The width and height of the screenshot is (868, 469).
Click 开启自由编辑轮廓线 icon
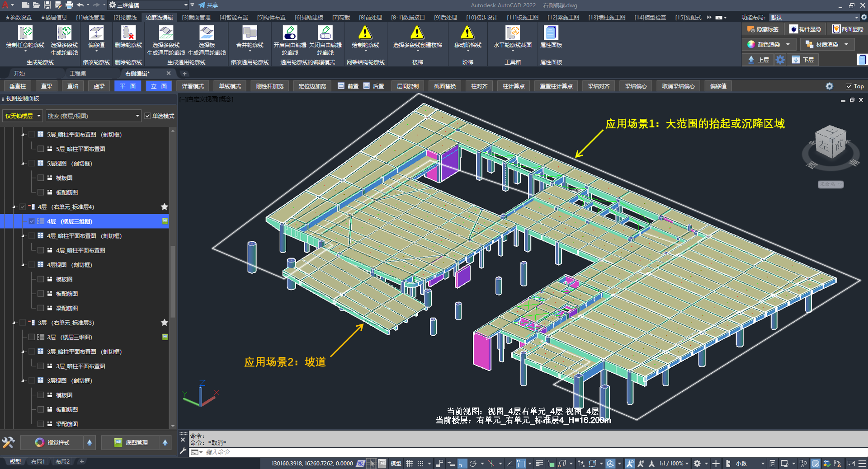click(x=290, y=33)
